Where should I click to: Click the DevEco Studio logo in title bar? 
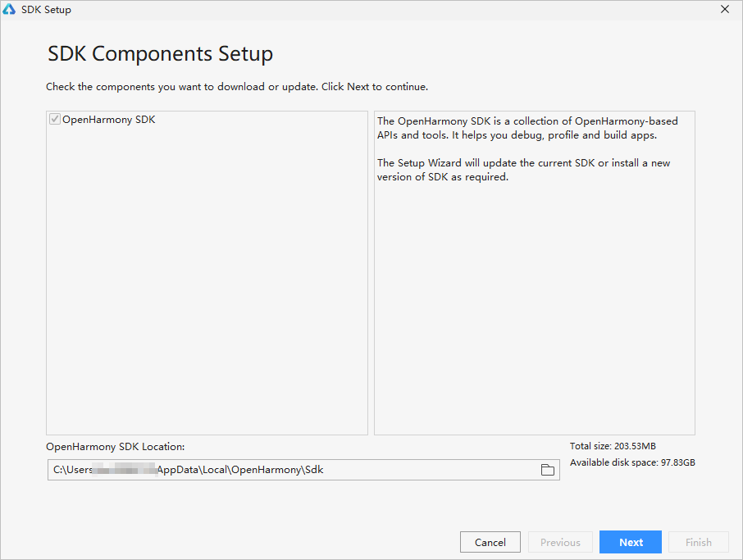point(9,9)
